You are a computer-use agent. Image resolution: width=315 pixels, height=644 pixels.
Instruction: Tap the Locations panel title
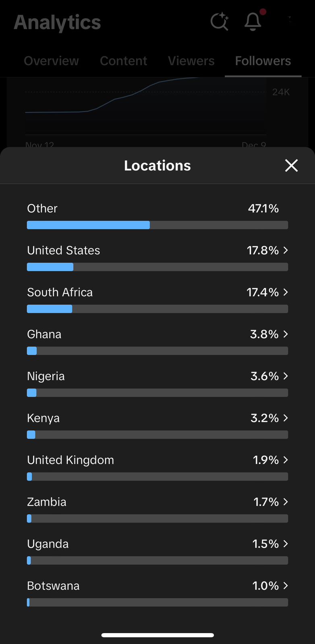pyautogui.click(x=157, y=165)
